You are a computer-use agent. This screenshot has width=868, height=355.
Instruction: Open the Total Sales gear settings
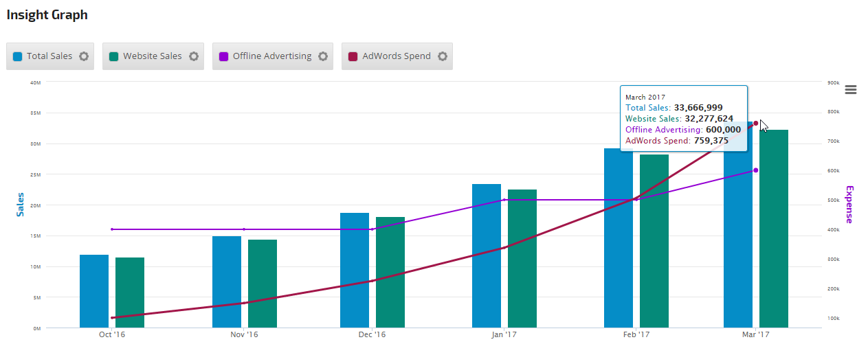tap(84, 56)
